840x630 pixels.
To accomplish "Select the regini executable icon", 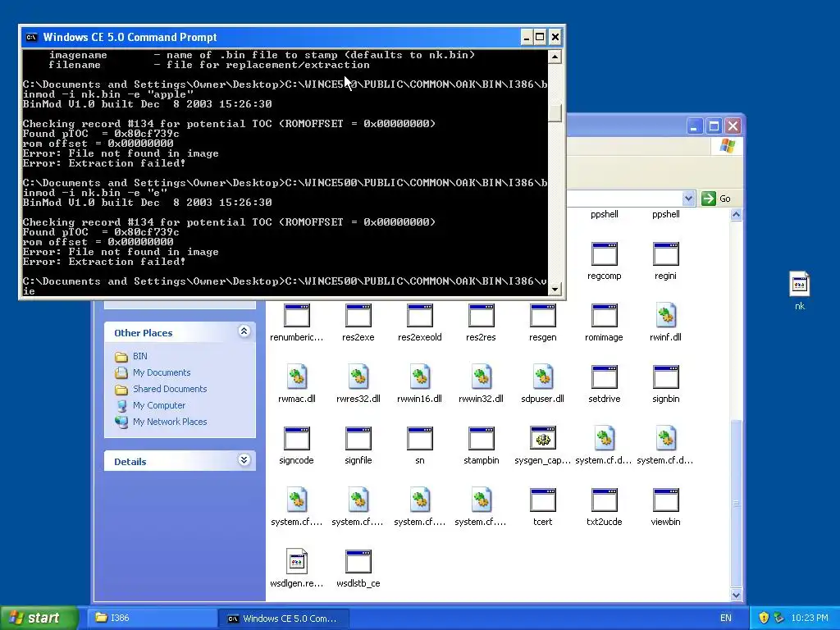I will (x=666, y=254).
